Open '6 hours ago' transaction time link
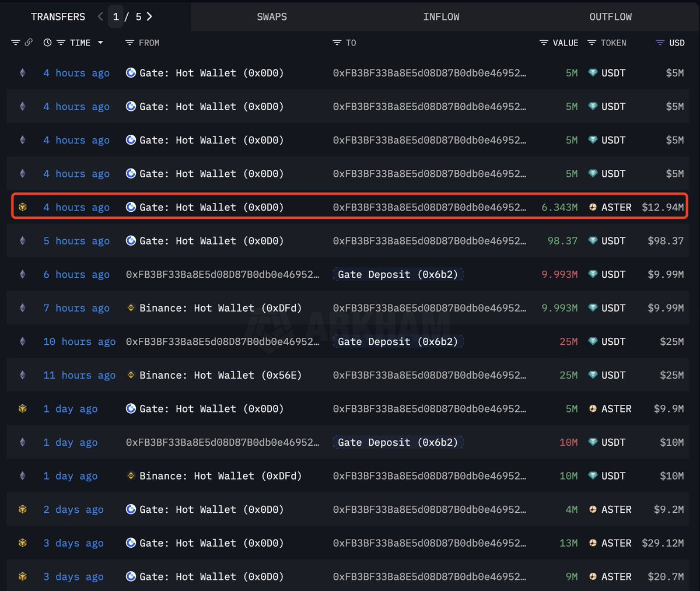The image size is (700, 591). point(76,274)
